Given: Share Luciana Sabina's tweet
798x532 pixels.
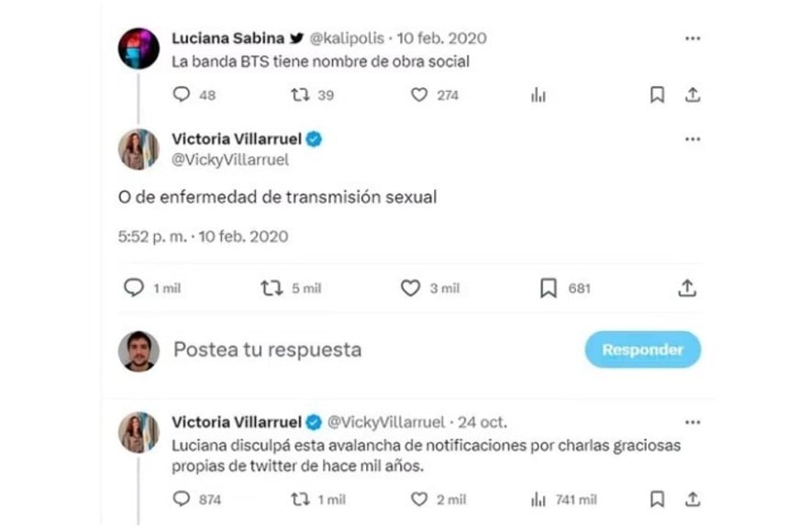Looking at the screenshot, I should coord(693,94).
